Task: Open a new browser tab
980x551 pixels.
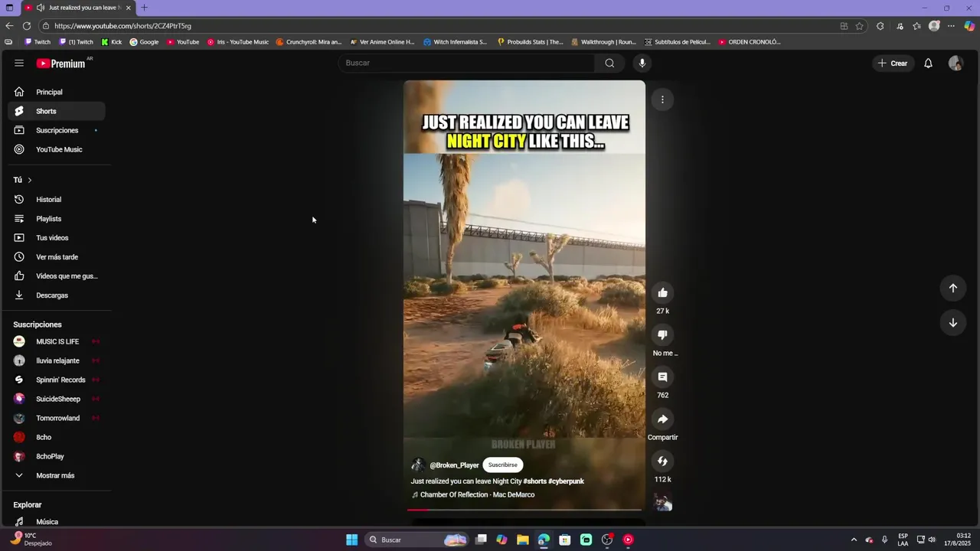Action: (144, 8)
